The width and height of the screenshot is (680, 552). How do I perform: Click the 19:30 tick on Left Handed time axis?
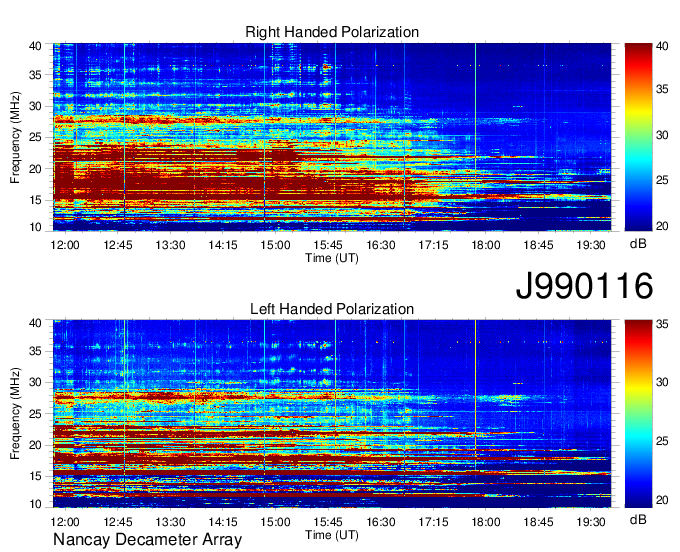[x=591, y=522]
